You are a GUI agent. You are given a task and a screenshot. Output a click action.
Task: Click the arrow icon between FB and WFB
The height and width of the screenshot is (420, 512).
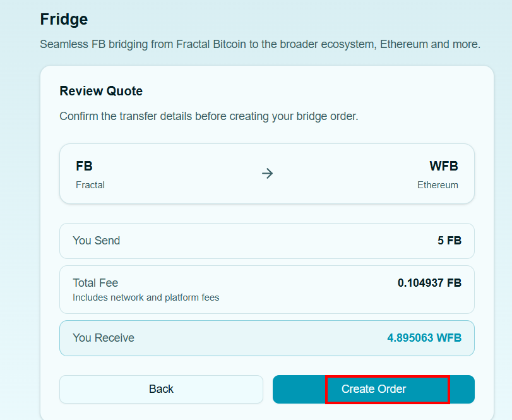(x=267, y=173)
